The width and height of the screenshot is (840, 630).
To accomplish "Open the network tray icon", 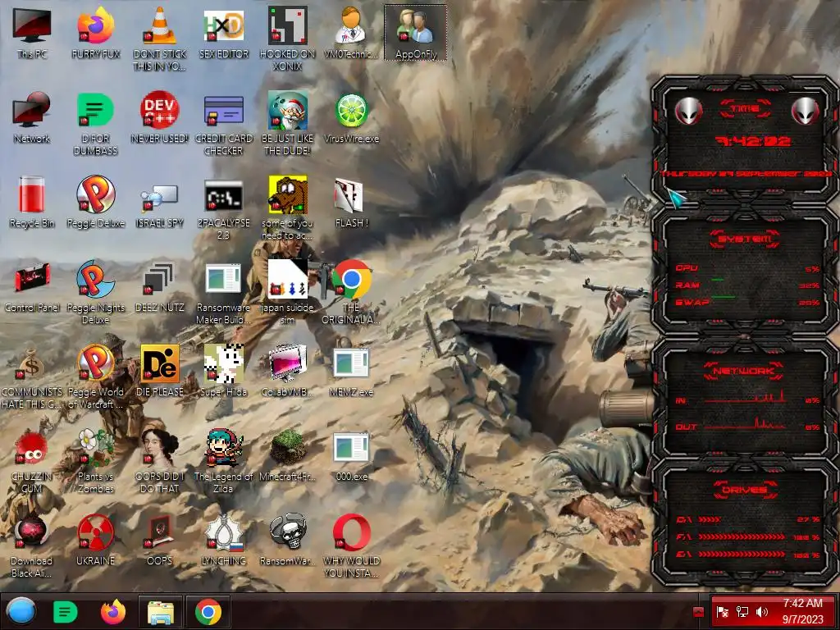I will pyautogui.click(x=742, y=612).
